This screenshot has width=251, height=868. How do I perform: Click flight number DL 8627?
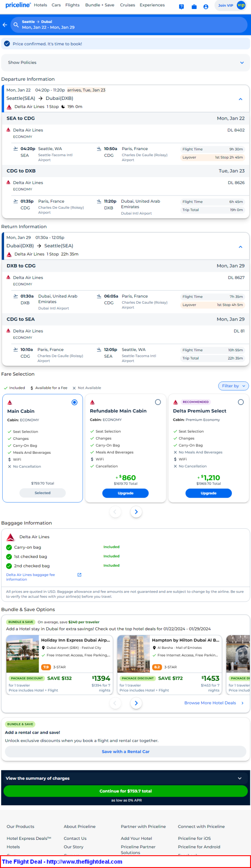[x=236, y=278]
